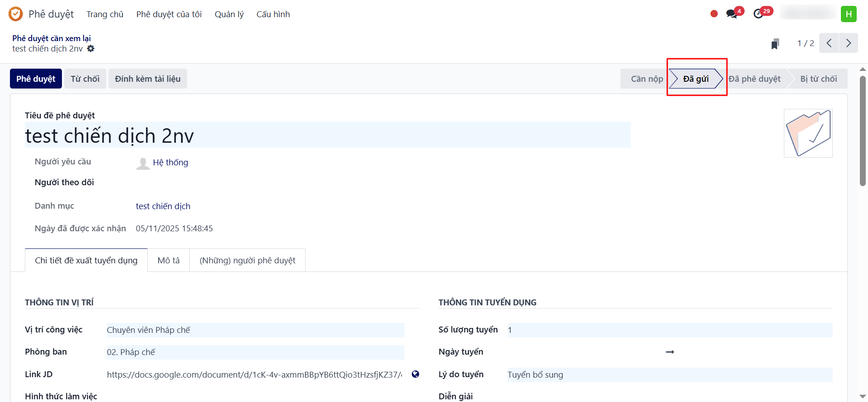Select the Đã phê duyệt status stage
Screen dimensions: 868x402
point(755,79)
